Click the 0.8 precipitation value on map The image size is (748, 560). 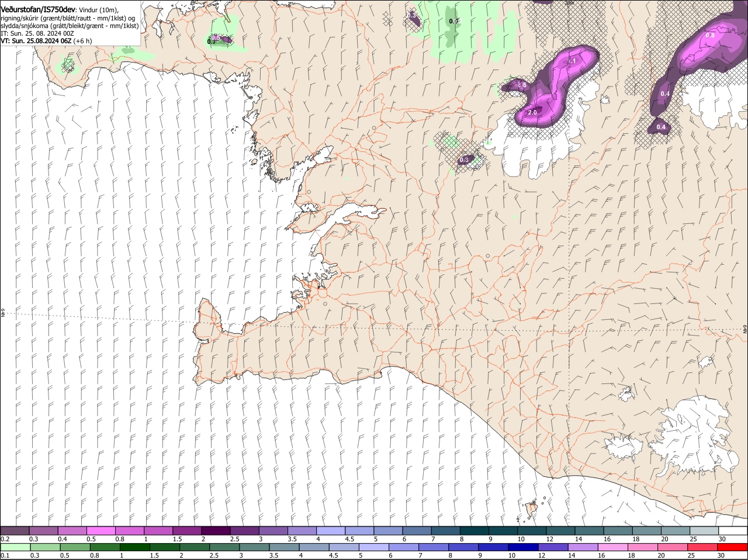[x=710, y=35]
